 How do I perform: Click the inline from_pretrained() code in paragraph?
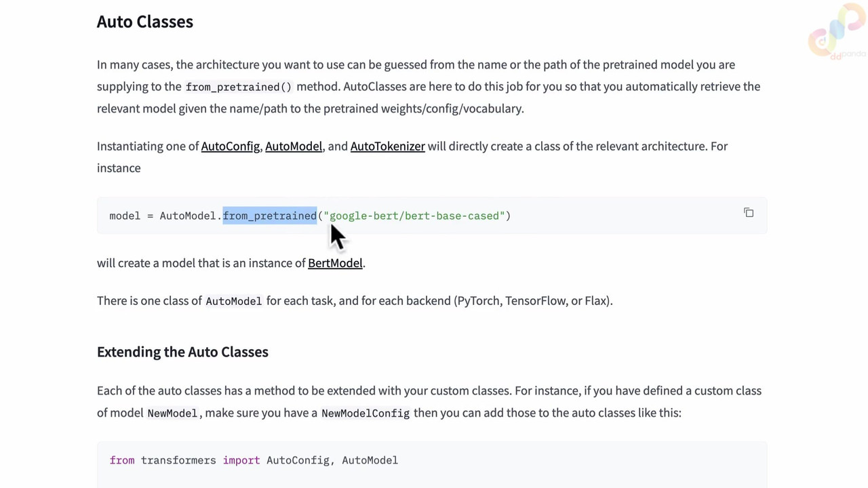click(x=239, y=87)
